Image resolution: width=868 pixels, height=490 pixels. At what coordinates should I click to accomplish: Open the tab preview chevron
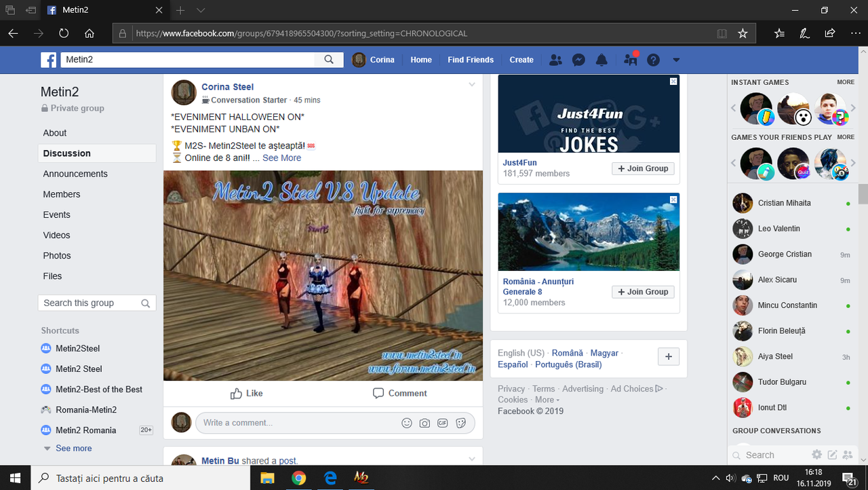tap(201, 10)
